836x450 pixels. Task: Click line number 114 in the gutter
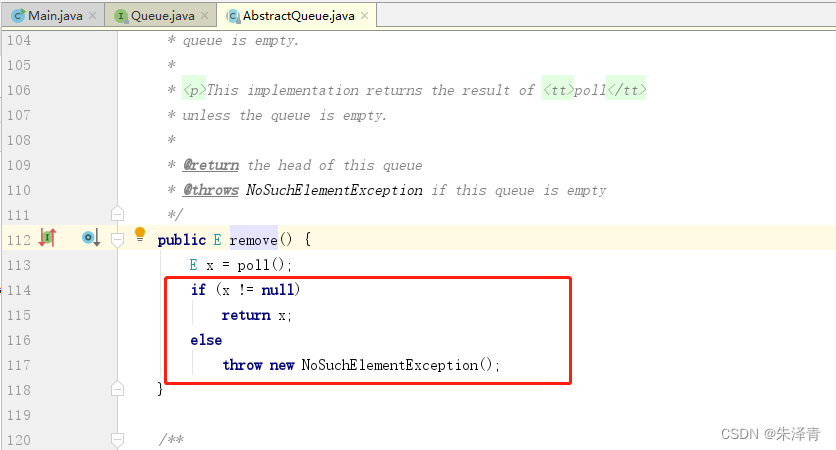point(19,290)
